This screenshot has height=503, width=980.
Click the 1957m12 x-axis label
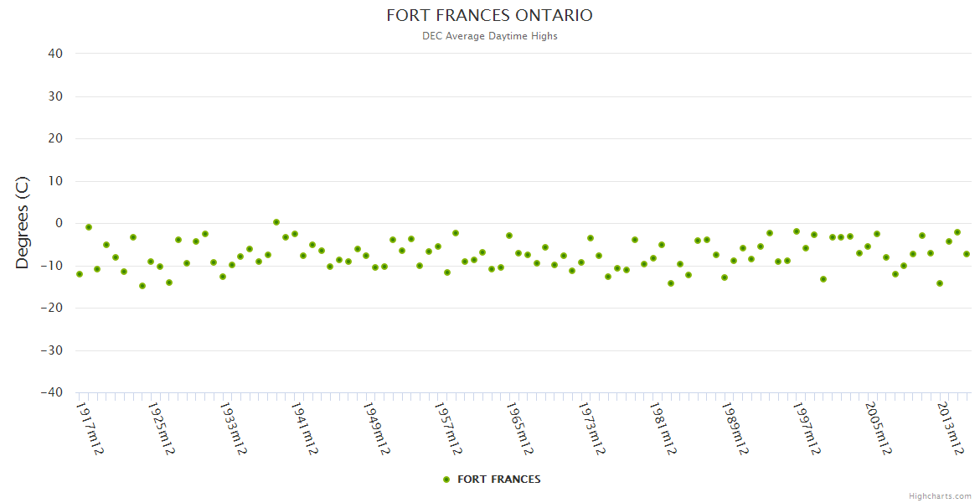coord(448,428)
